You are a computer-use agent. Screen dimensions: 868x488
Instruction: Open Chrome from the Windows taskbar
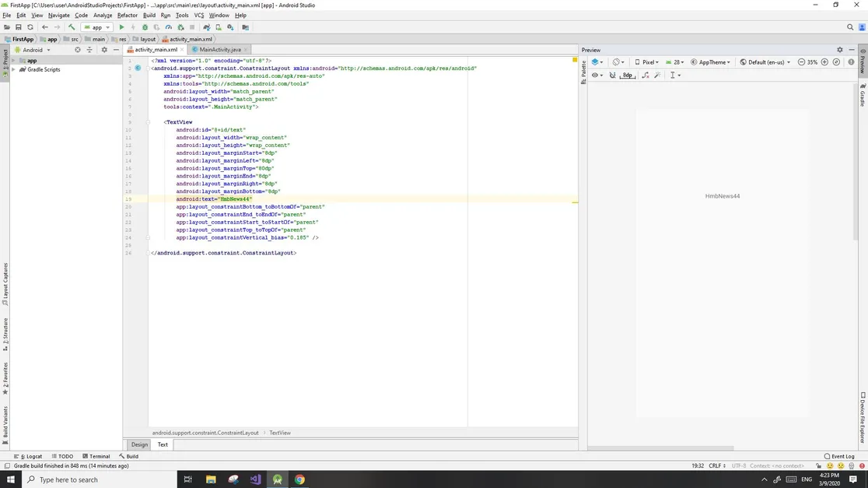[299, 479]
